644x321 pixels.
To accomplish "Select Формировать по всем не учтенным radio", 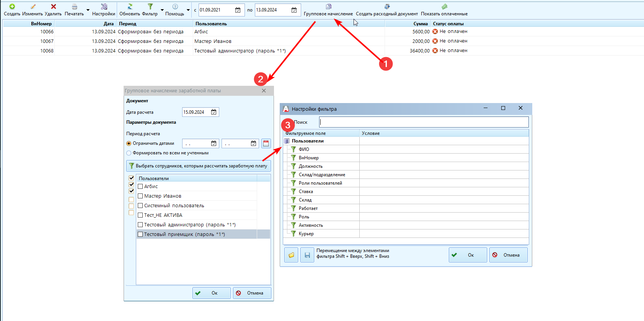I will (x=129, y=153).
